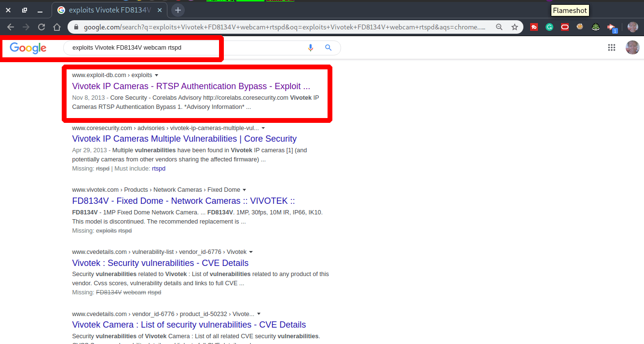Click the Flameshot tooltip label
The image size is (644, 344).
click(570, 11)
